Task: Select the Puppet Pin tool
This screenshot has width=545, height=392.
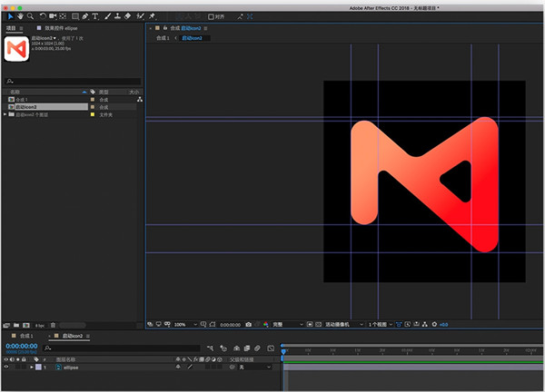Action: (151, 15)
